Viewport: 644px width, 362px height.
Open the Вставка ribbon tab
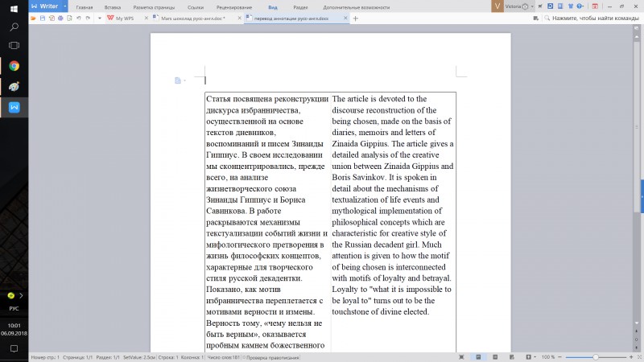[113, 7]
